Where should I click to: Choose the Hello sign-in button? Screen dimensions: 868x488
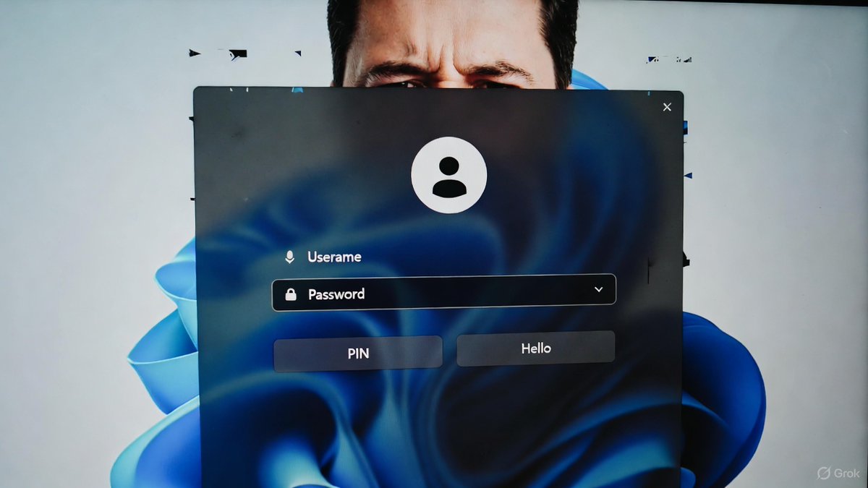pyautogui.click(x=536, y=348)
